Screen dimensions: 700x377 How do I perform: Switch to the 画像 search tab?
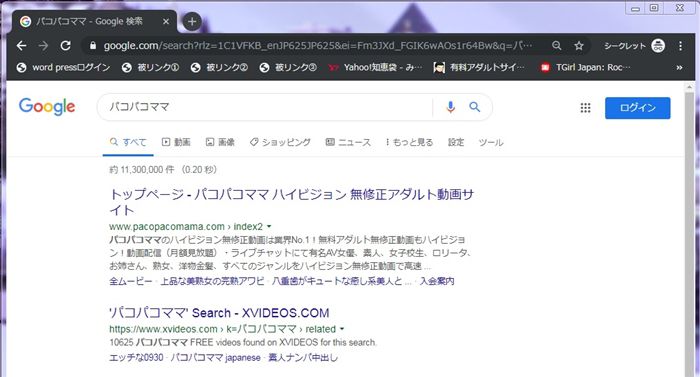(x=220, y=142)
